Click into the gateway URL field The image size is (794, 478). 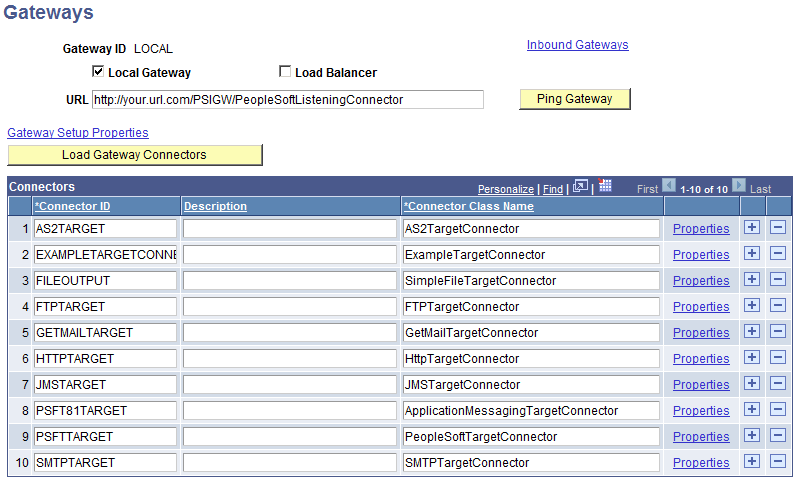coord(288,99)
